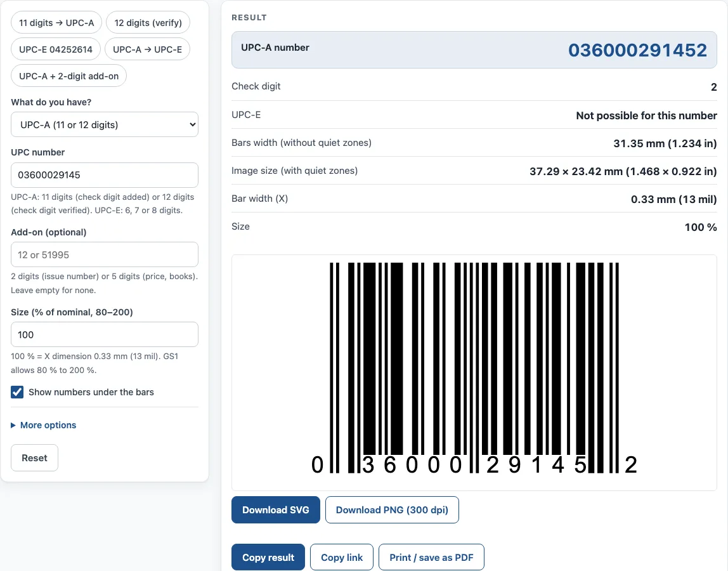Uncheck 'Show numbers under the bars'

(17, 392)
